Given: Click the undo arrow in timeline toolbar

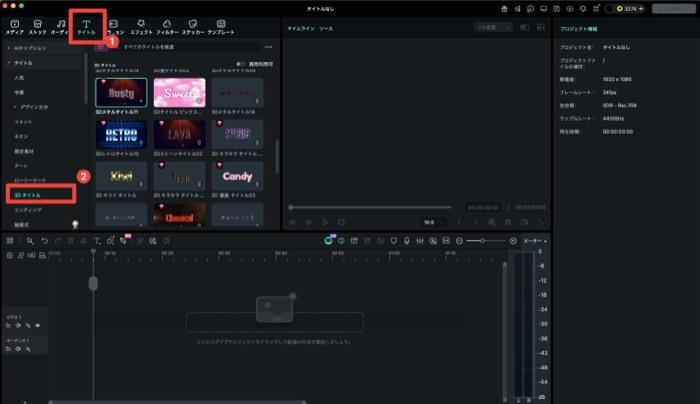Looking at the screenshot, I should 45,241.
